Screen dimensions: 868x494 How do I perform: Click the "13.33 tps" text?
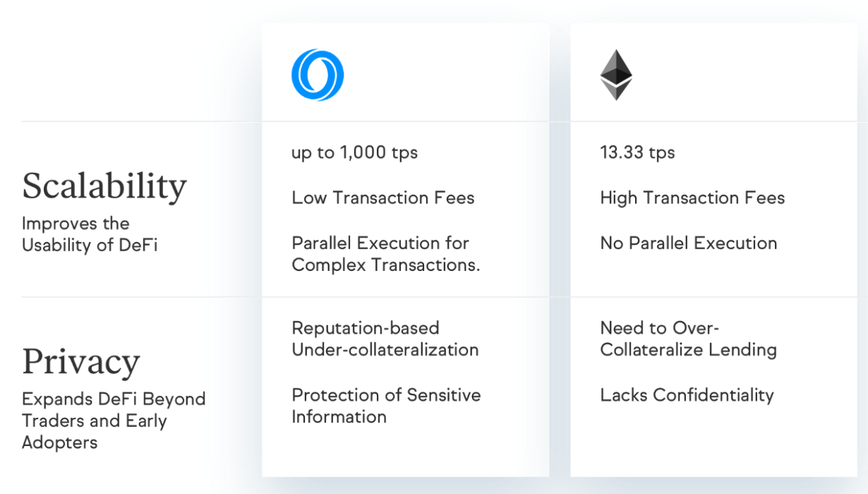tap(637, 152)
